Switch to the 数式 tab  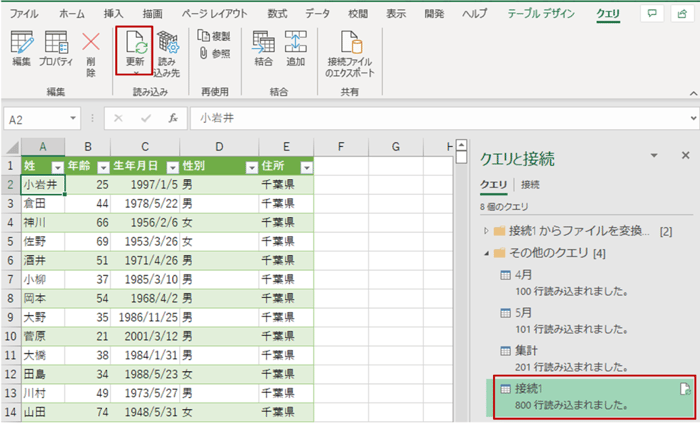(x=277, y=14)
